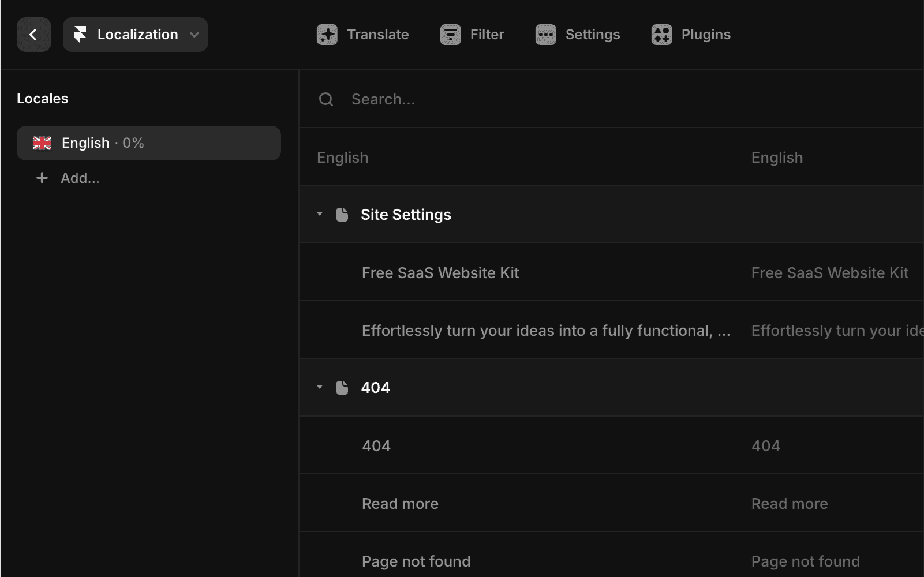924x577 pixels.
Task: Select source text 'Read more'
Action: point(400,504)
